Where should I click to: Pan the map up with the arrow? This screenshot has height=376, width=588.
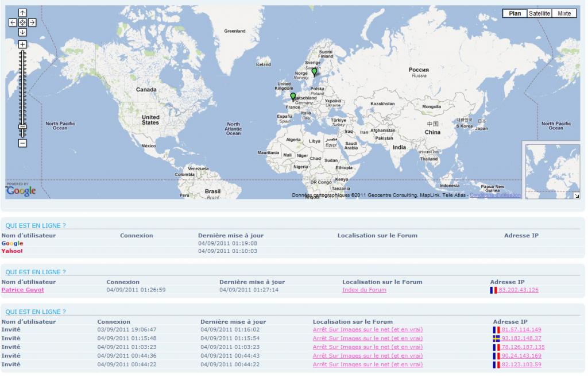pos(22,13)
